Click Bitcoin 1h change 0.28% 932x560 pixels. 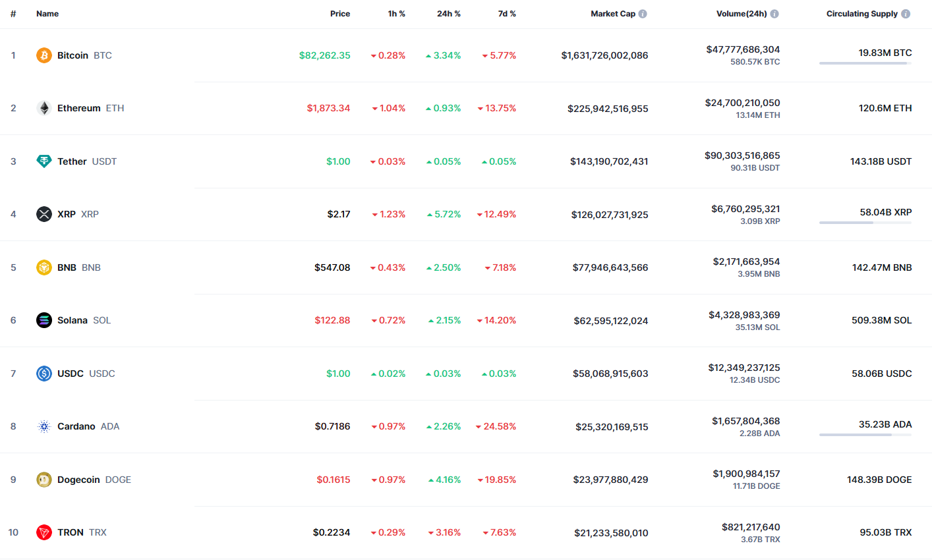(388, 55)
